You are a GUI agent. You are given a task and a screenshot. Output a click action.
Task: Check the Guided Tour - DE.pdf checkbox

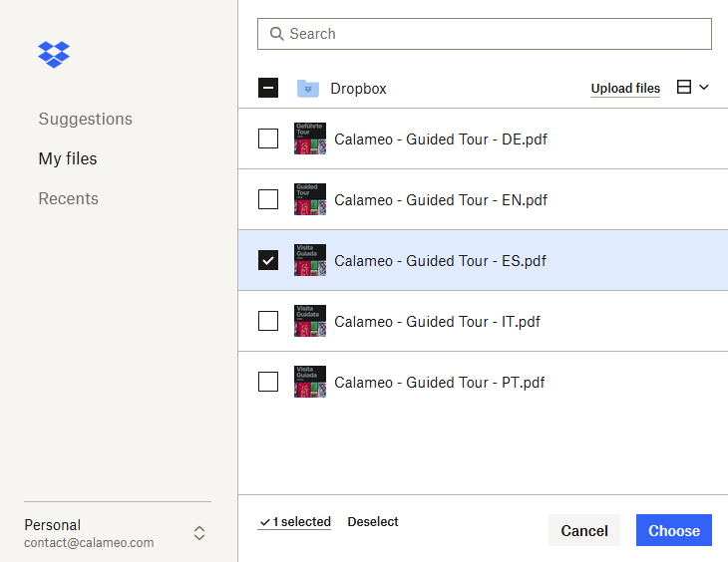point(268,139)
